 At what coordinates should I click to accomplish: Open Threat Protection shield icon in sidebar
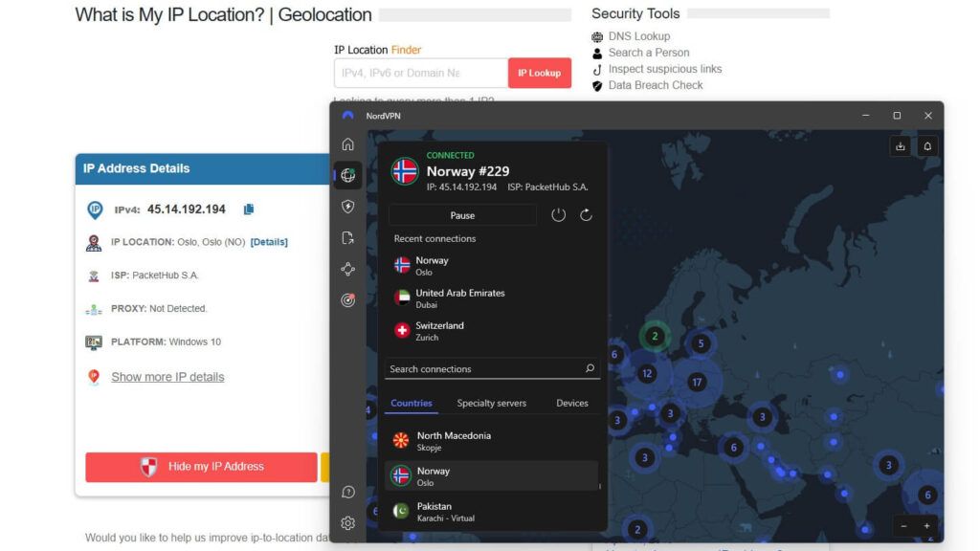(348, 207)
